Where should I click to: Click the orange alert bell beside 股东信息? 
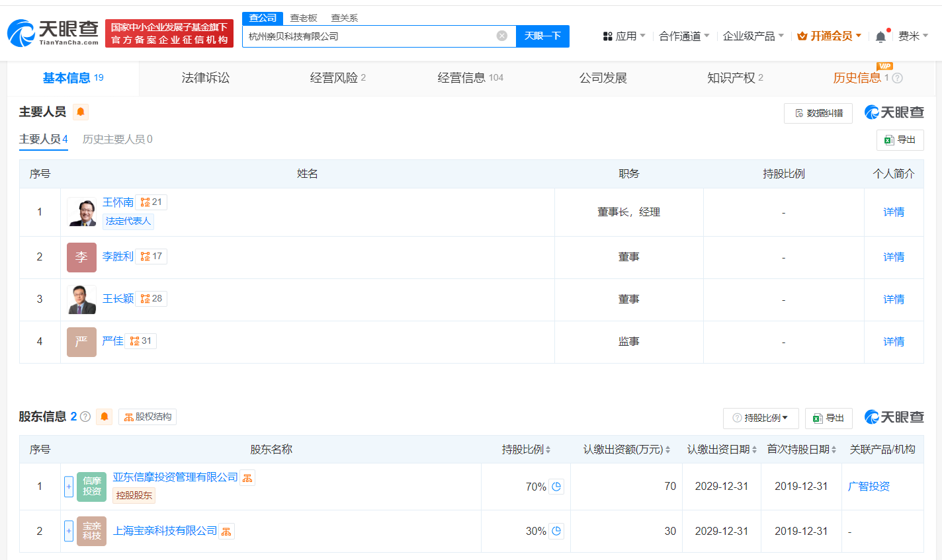coord(104,417)
